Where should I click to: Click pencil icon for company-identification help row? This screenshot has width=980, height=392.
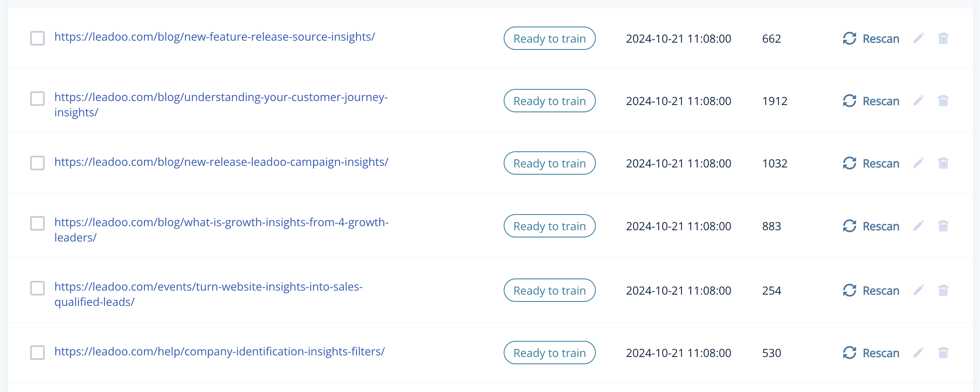coord(918,353)
